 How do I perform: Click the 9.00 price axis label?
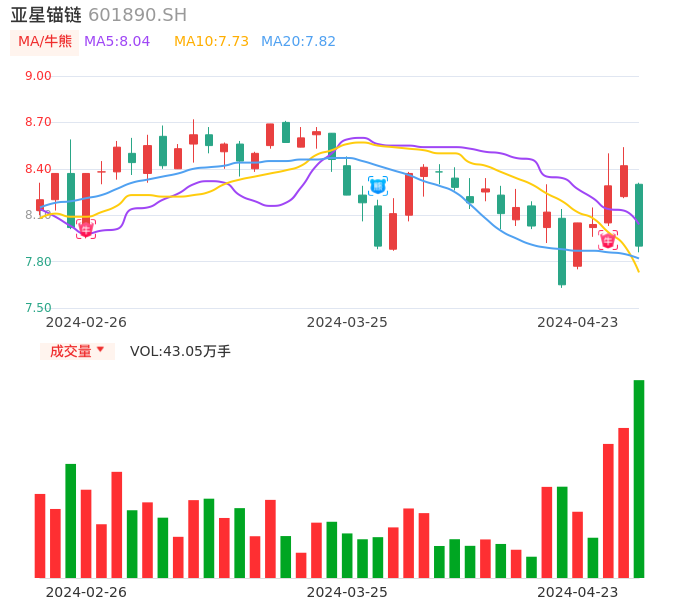(x=38, y=76)
